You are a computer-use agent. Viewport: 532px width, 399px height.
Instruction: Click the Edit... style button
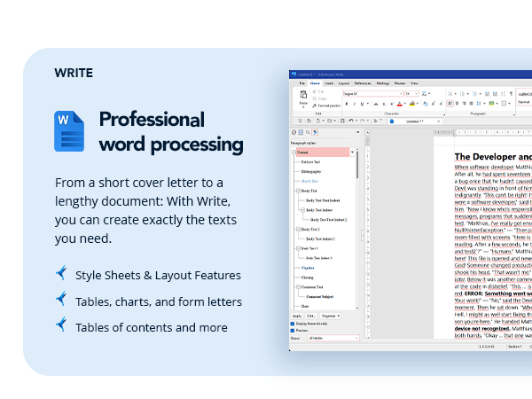[311, 317]
